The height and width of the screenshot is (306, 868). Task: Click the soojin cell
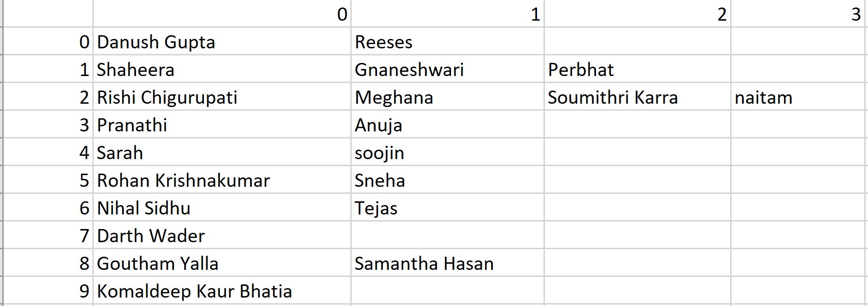(x=447, y=152)
